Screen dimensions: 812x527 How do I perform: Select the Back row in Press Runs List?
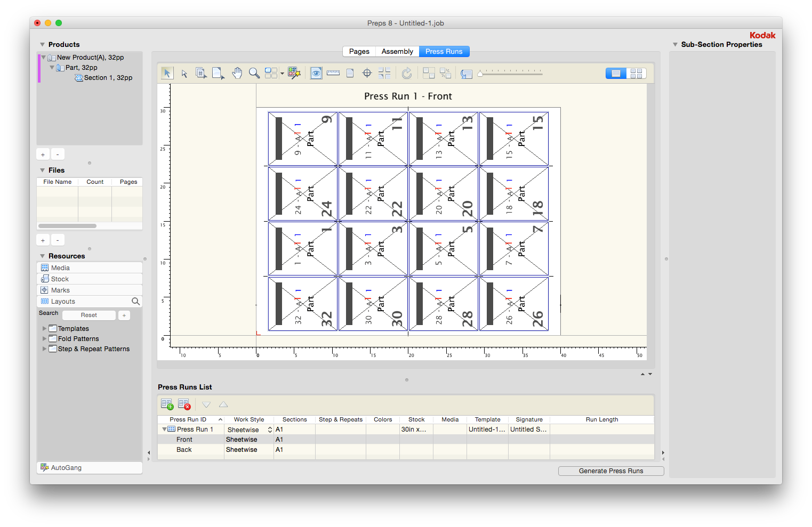(x=184, y=450)
